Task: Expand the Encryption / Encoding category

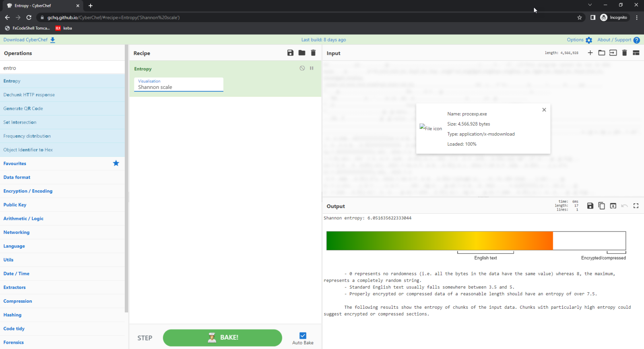Action: pyautogui.click(x=28, y=191)
